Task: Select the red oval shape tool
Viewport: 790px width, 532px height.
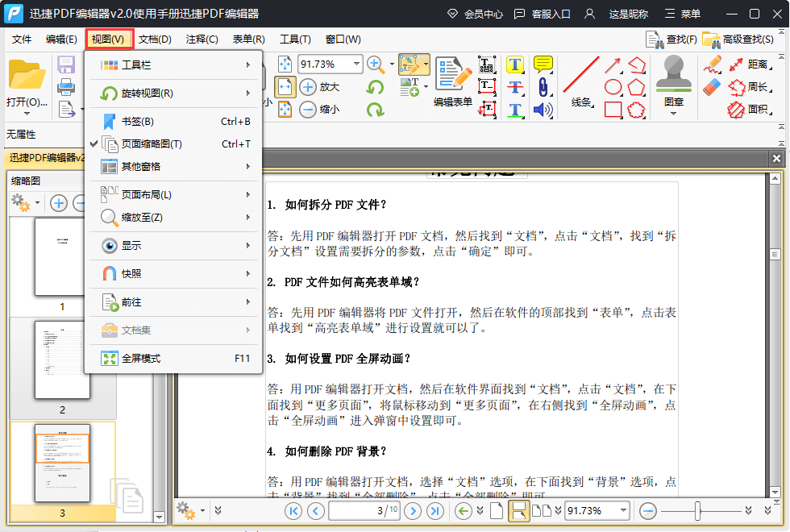Action: click(x=613, y=87)
